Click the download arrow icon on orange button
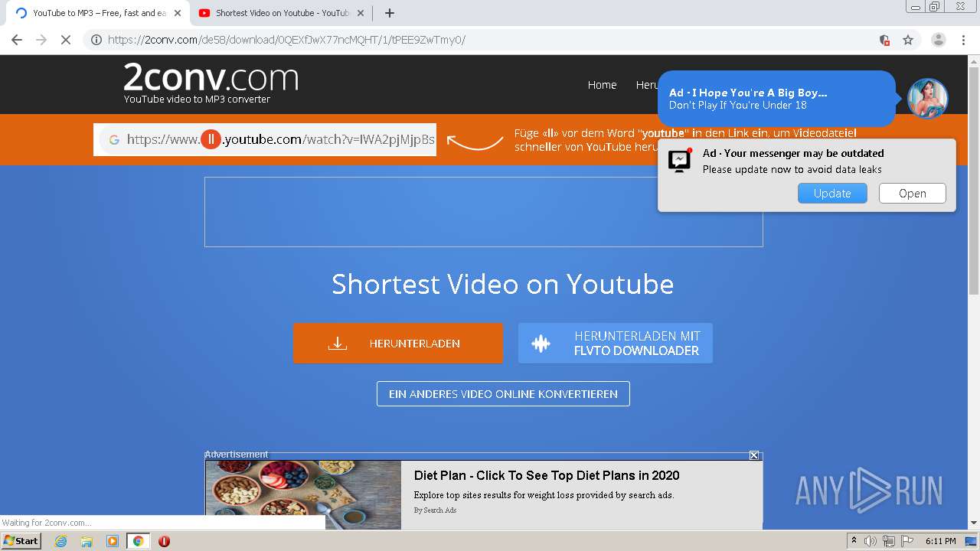The height and width of the screenshot is (551, 980). tap(338, 344)
